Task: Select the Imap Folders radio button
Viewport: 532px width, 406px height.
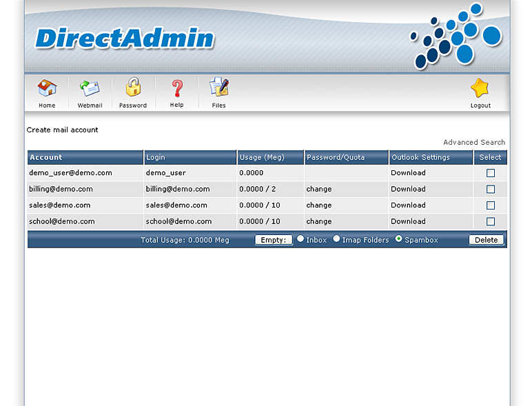Action: point(336,239)
